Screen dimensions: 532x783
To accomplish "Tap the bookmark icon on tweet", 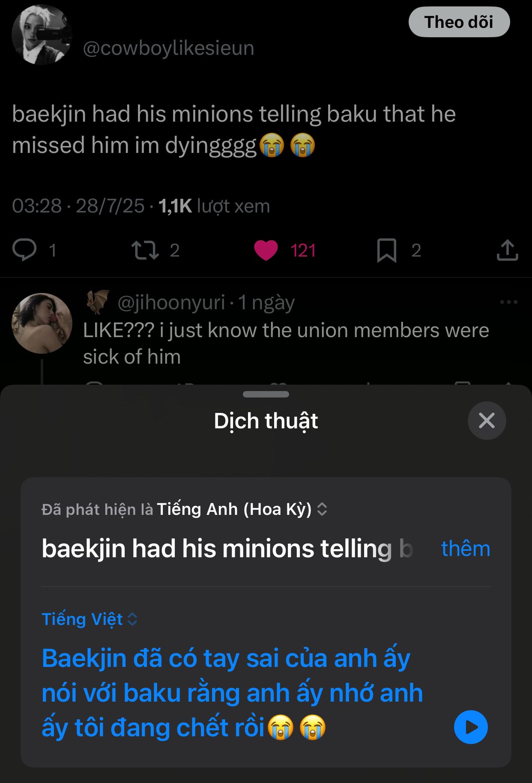I will click(386, 250).
